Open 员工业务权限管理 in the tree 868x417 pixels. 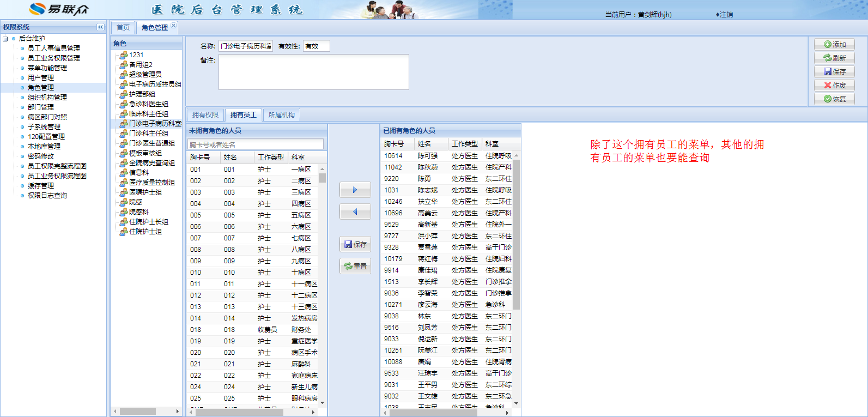54,58
